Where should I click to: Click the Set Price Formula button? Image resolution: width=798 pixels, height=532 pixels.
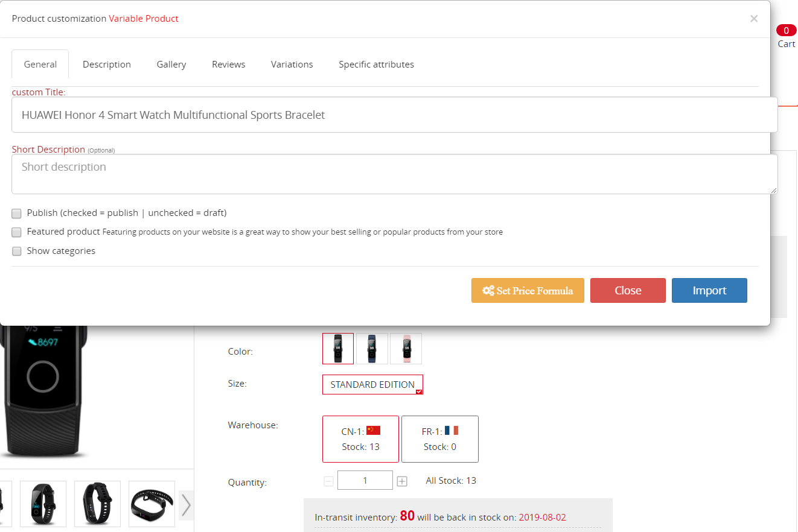point(528,290)
